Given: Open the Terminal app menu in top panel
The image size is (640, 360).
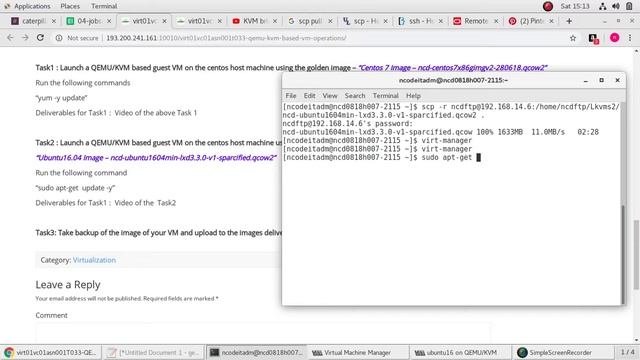Looking at the screenshot, I should click(104, 6).
